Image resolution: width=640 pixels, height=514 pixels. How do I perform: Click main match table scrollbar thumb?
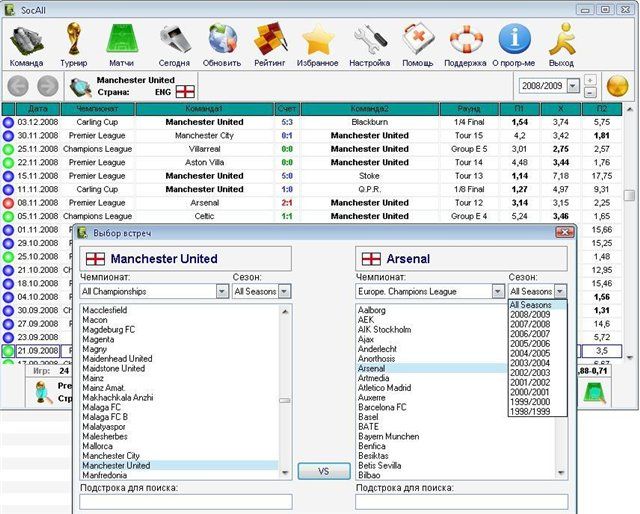click(x=629, y=195)
